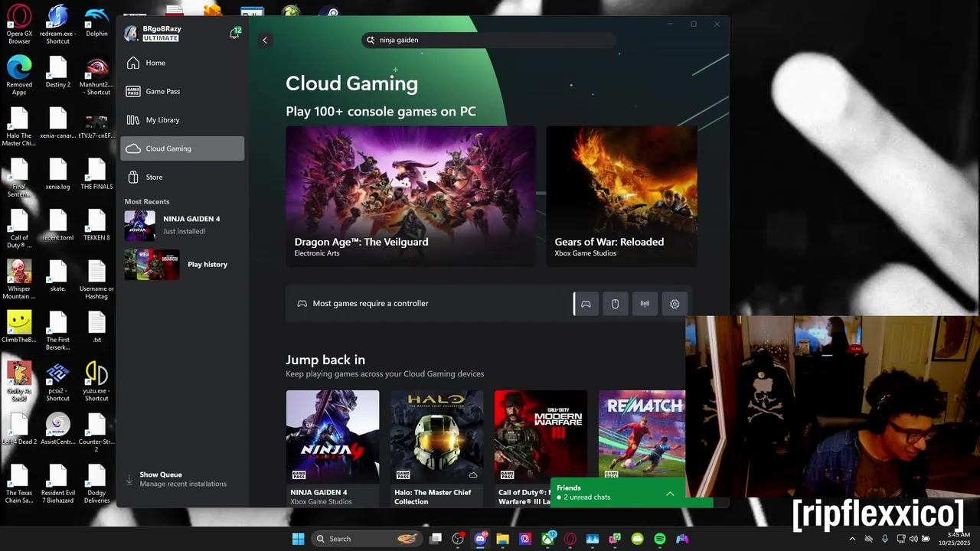Select the yuzu.exe shortcut on desktop
The width and height of the screenshot is (980, 551).
pos(96,381)
